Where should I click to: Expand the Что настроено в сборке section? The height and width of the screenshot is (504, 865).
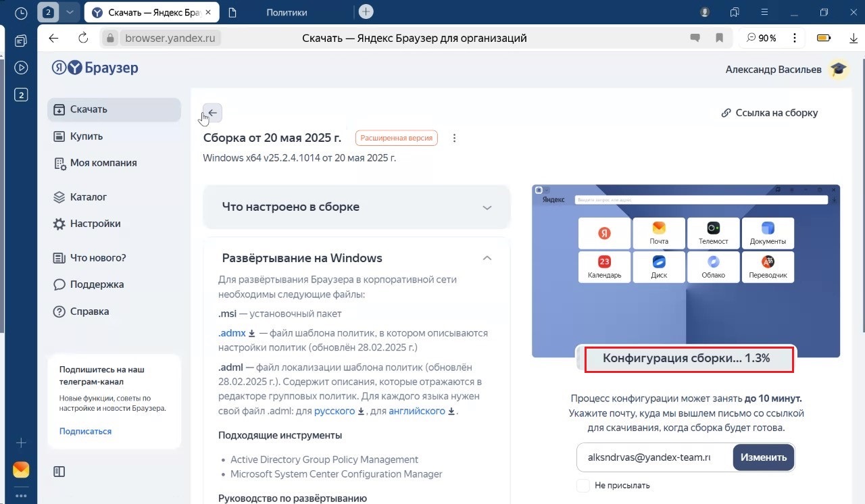point(357,207)
